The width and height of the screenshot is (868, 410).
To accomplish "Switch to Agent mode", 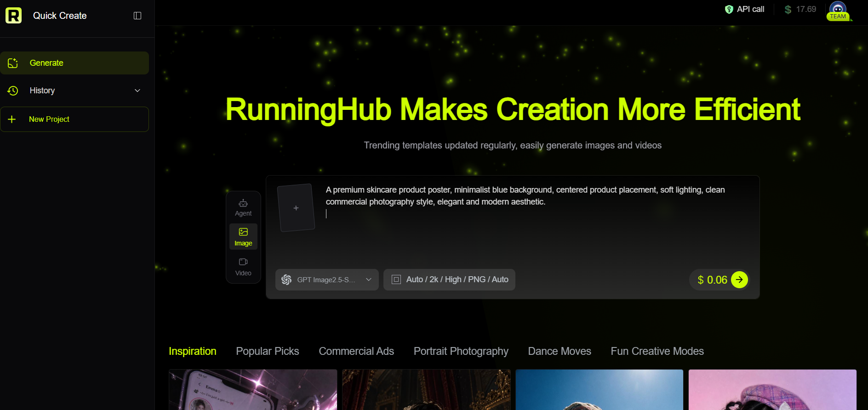I will pyautogui.click(x=243, y=208).
